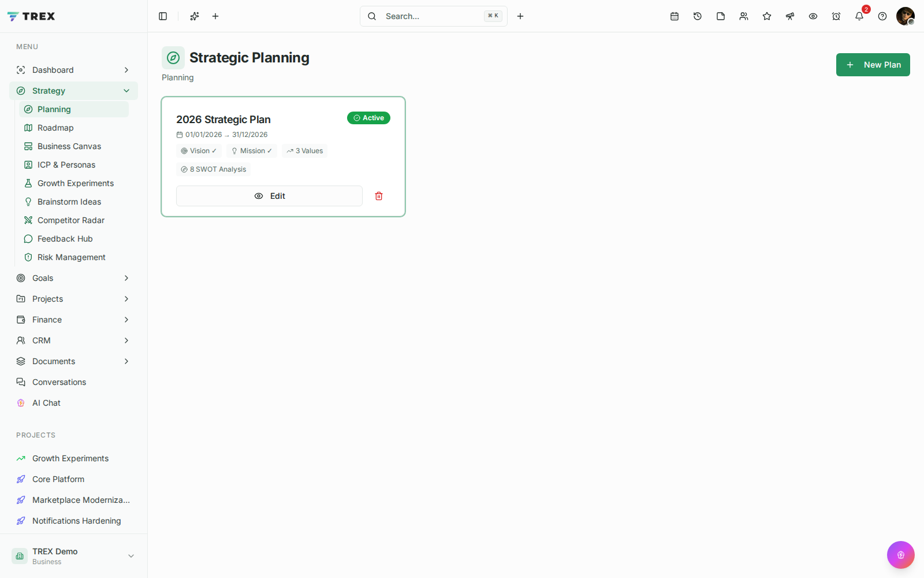924x578 pixels.
Task: Open Roadmap in the sidebar
Action: [x=74, y=128]
